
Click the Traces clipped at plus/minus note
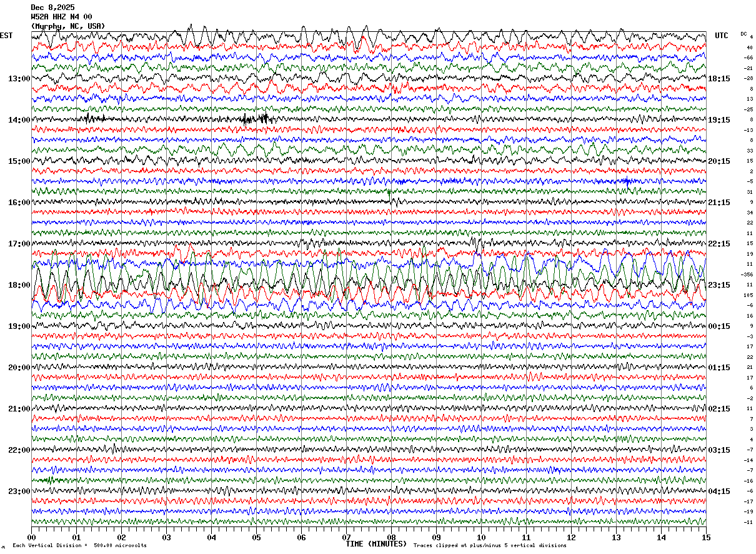coord(490,545)
